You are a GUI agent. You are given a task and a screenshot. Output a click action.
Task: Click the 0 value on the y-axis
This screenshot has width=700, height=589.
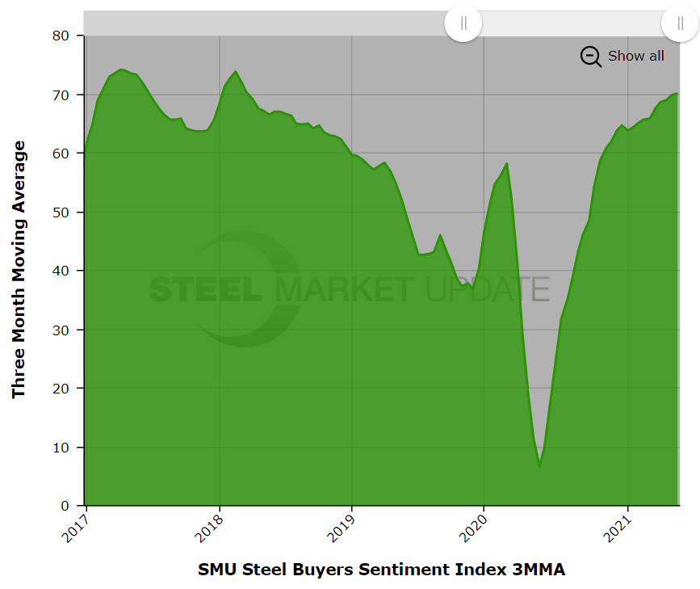[x=66, y=506]
